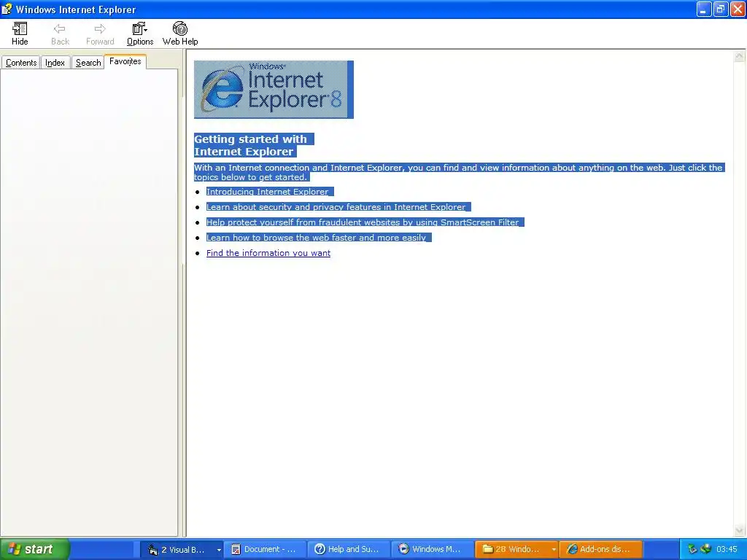The width and height of the screenshot is (747, 560).
Task: Switch to Document taskbar window
Action: [265, 549]
